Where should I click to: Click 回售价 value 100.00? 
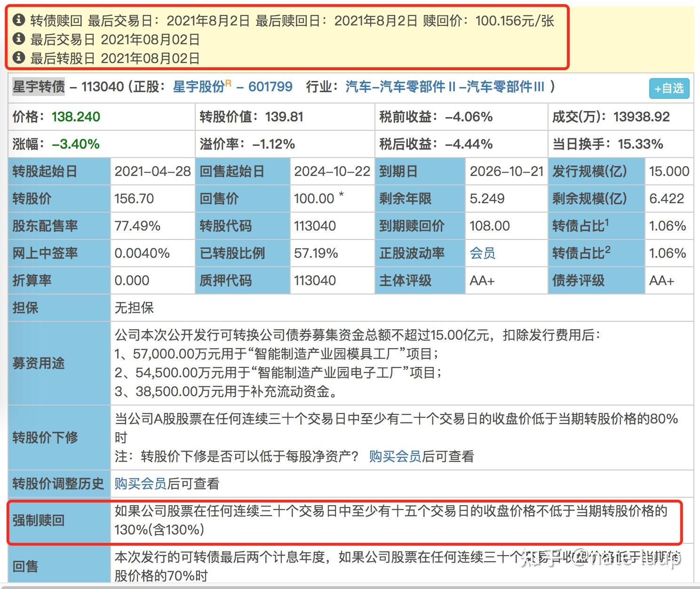click(314, 199)
